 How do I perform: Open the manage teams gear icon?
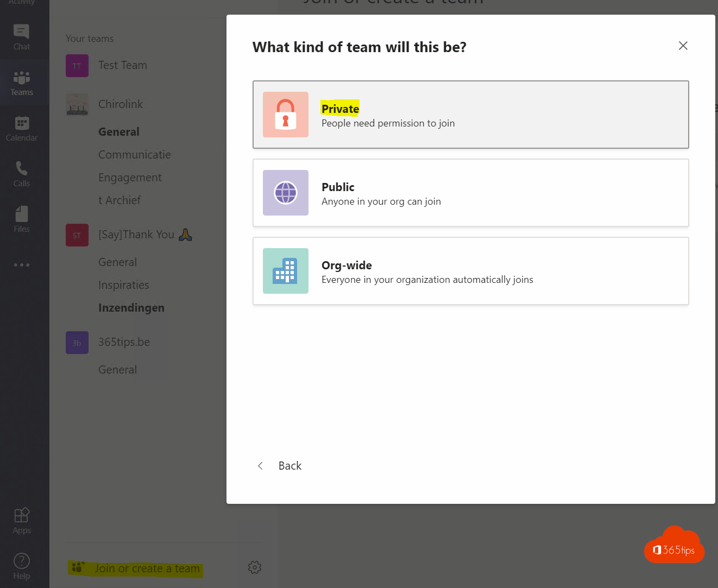(254, 567)
